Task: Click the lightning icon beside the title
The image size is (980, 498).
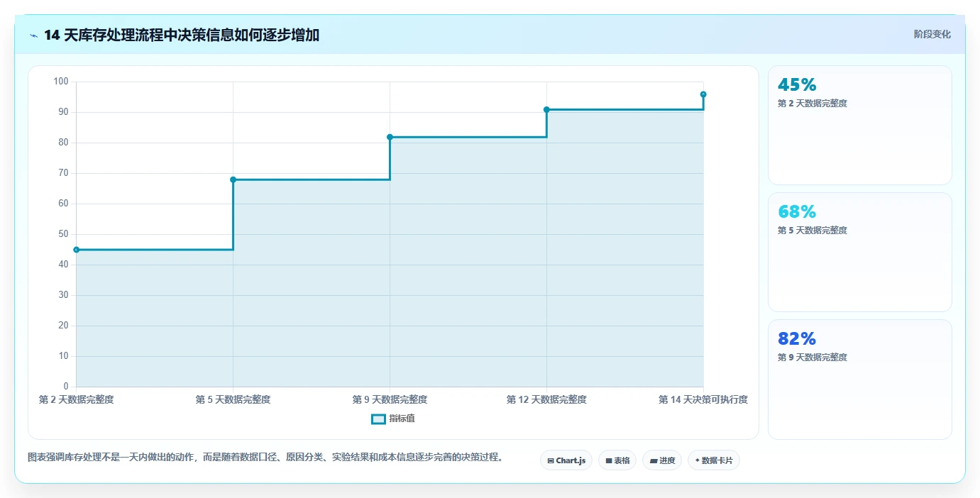Action: (33, 35)
